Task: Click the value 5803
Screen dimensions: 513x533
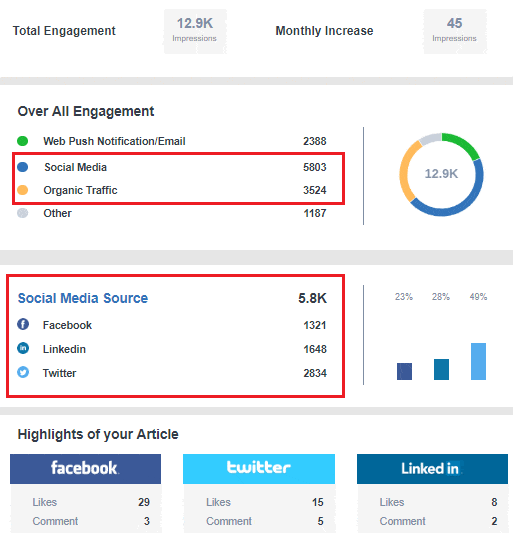Action: tap(314, 167)
